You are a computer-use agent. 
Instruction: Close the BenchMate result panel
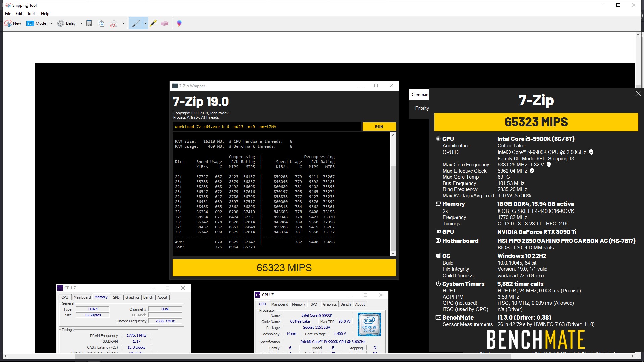pyautogui.click(x=638, y=93)
